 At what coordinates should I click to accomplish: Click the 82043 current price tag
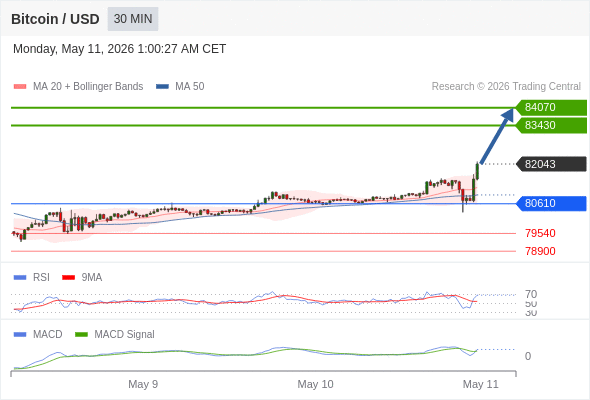tap(551, 164)
